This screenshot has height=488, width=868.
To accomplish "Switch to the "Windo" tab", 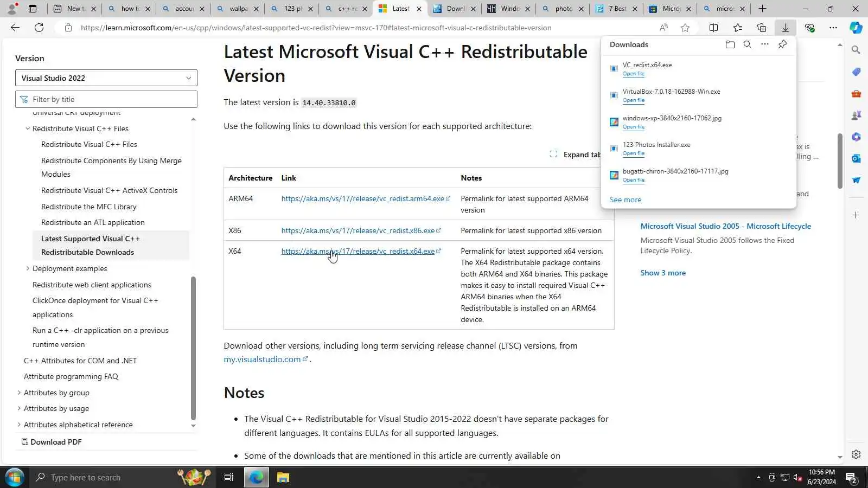I will (508, 9).
